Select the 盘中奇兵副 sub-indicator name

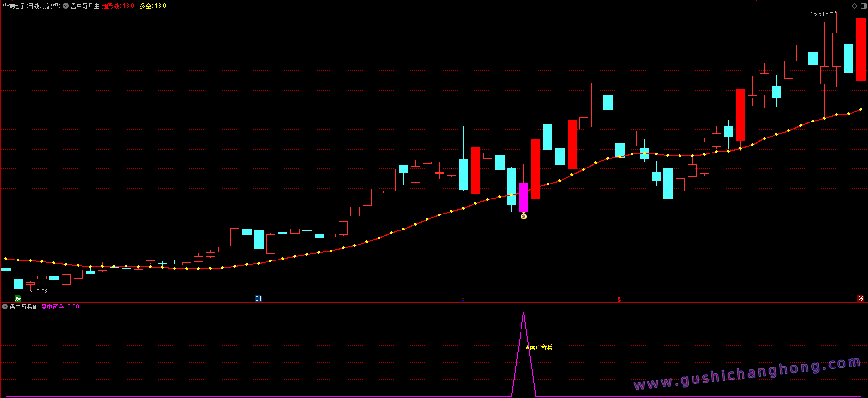click(x=24, y=306)
